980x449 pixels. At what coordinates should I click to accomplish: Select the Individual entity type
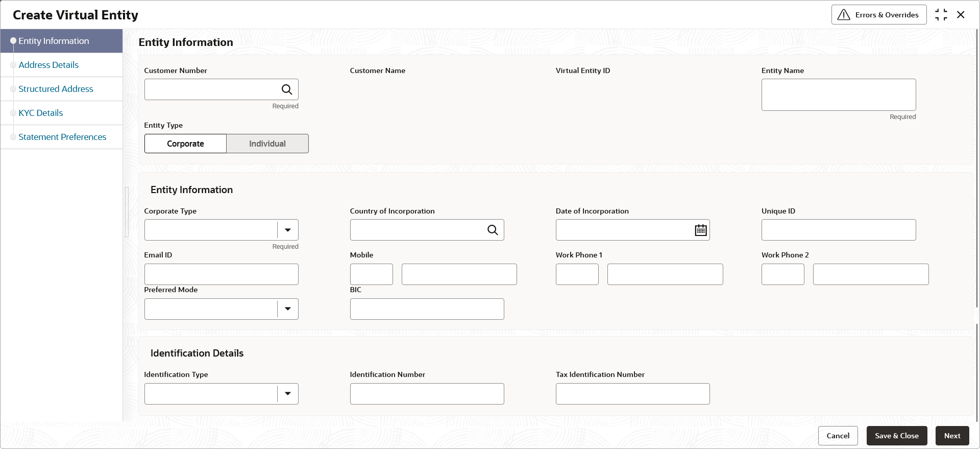(267, 144)
